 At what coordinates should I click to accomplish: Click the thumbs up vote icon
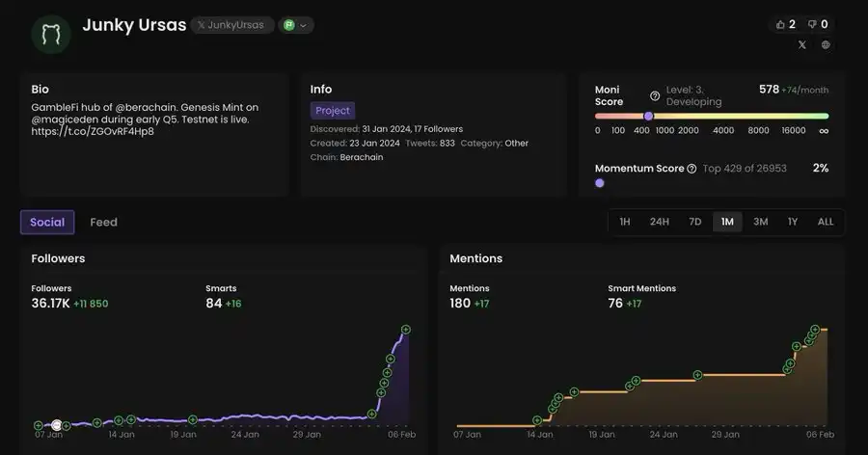pos(780,24)
